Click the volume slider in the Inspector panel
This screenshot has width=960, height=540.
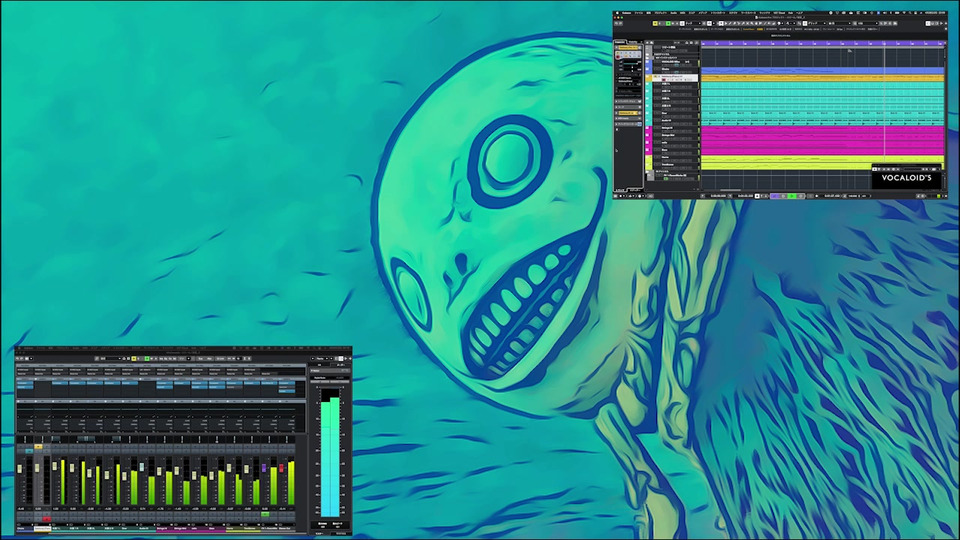631,64
